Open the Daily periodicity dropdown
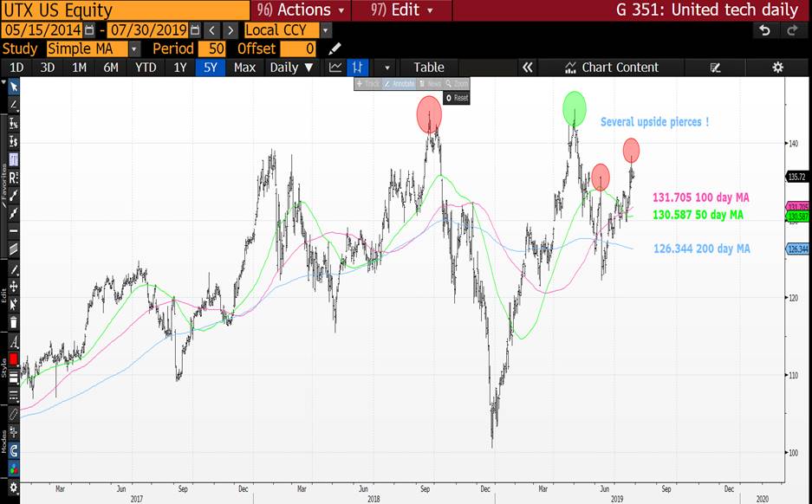The height and width of the screenshot is (504, 812). click(291, 68)
